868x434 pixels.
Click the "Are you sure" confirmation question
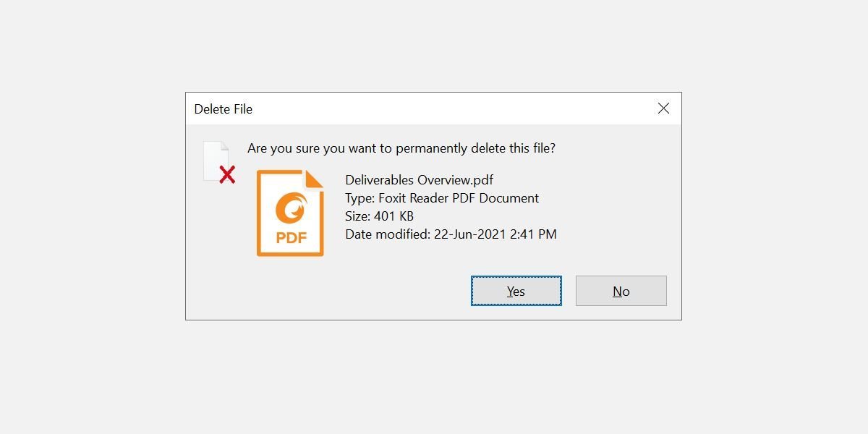click(401, 148)
